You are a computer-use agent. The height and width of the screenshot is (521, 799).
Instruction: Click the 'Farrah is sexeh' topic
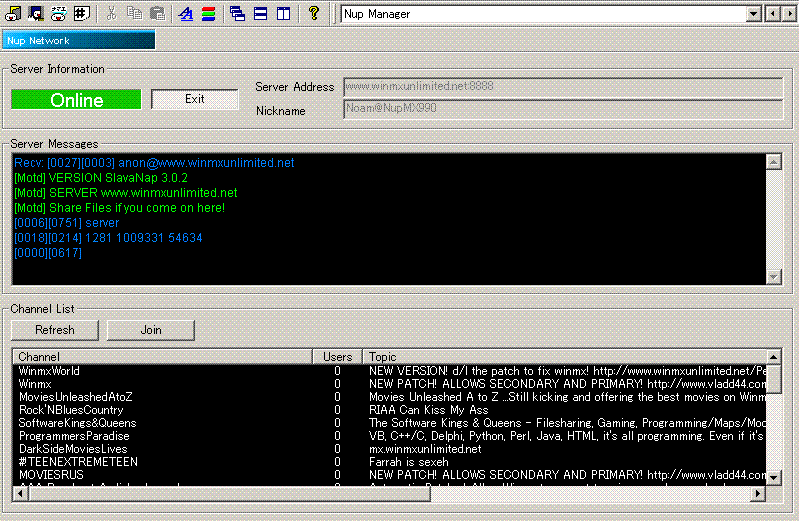(x=409, y=462)
